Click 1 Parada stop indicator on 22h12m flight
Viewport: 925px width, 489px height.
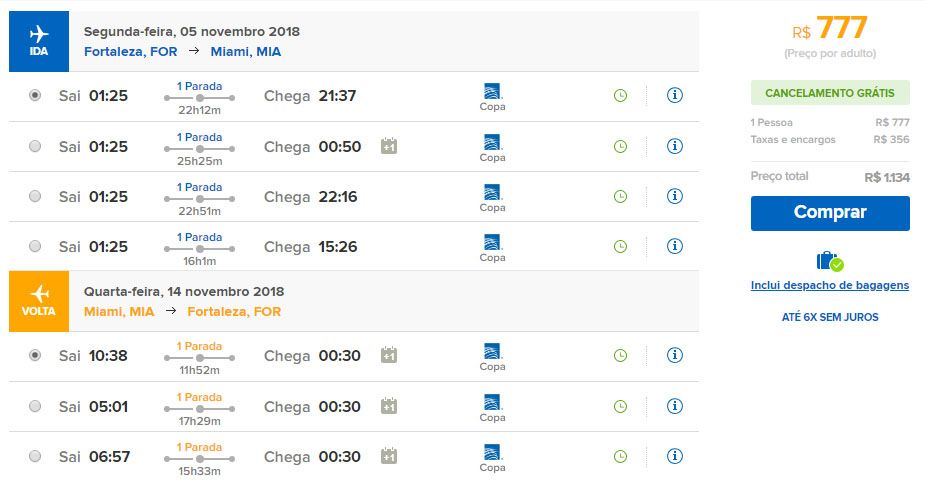click(x=199, y=86)
